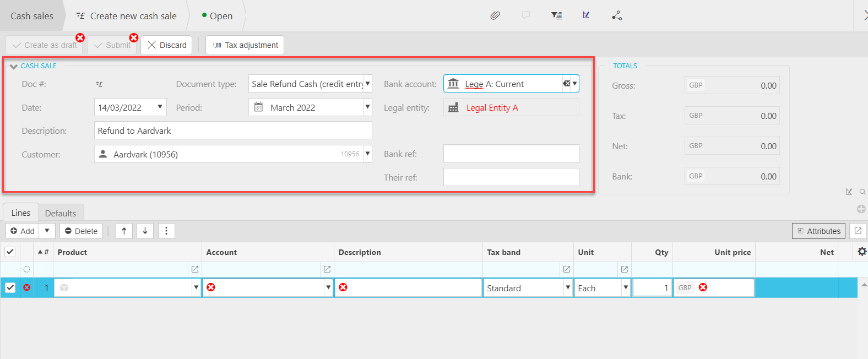
Task: Switch to the Defaults tab
Action: [61, 213]
